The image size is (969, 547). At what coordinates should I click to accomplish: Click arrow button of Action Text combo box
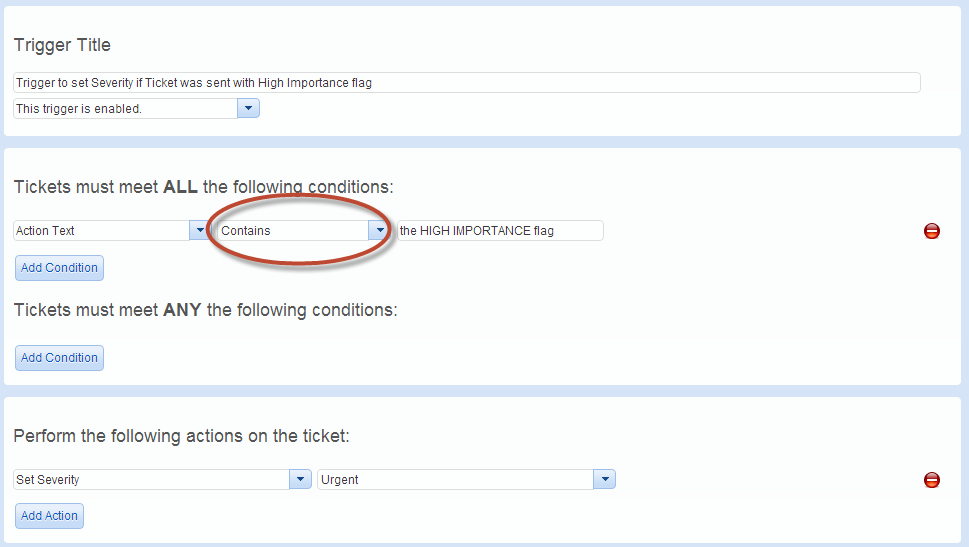click(x=197, y=231)
